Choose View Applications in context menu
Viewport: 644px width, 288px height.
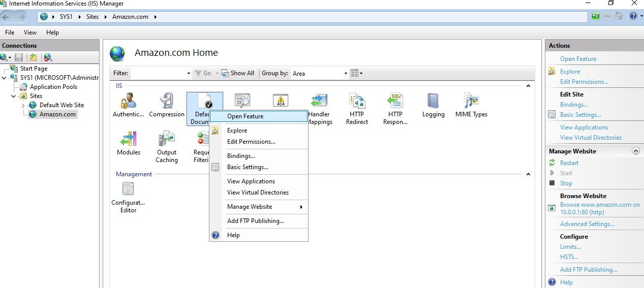[x=258, y=181]
